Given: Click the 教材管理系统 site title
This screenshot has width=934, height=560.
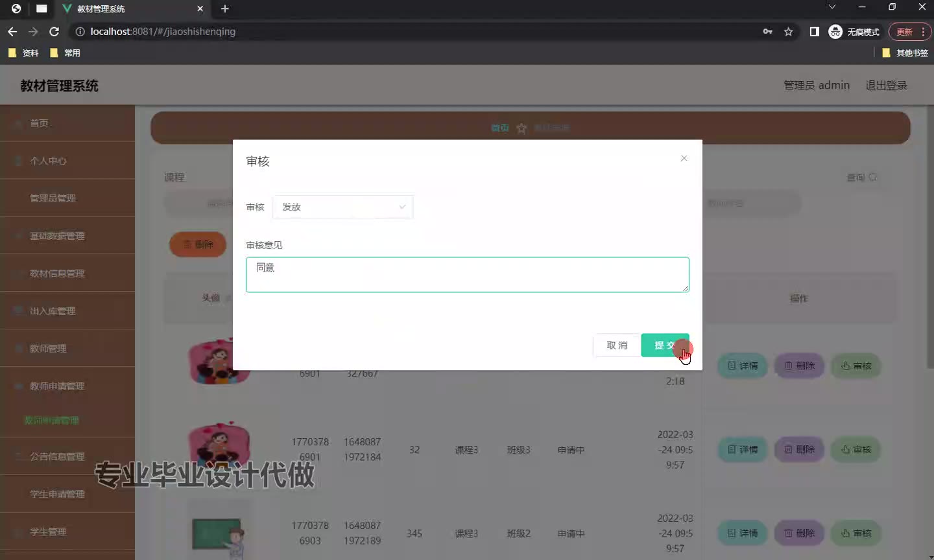Looking at the screenshot, I should point(59,86).
